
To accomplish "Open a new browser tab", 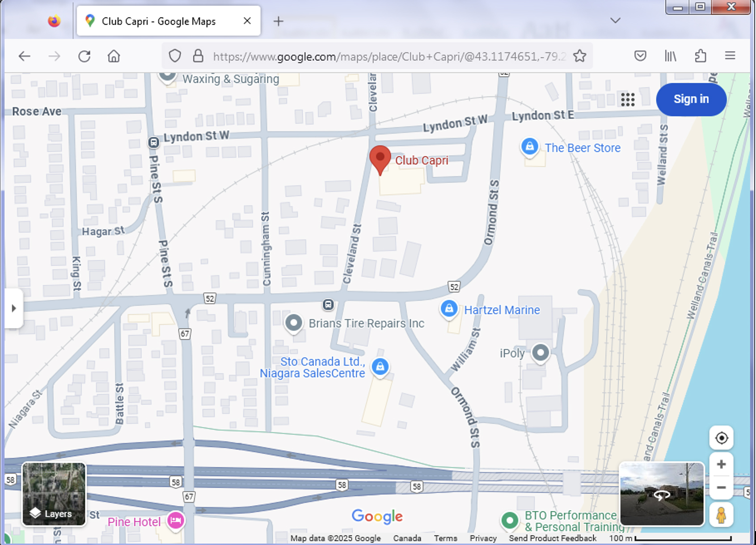I will 278,21.
